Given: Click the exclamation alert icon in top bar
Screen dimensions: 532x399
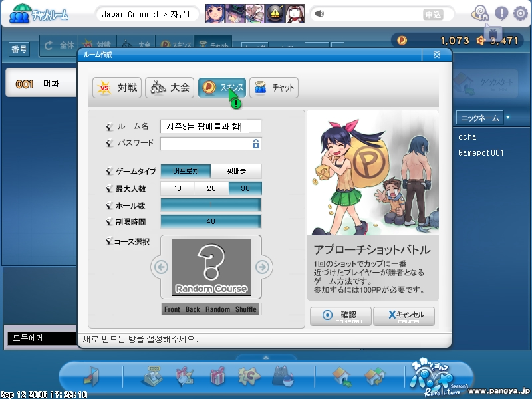Looking at the screenshot, I should click(501, 13).
